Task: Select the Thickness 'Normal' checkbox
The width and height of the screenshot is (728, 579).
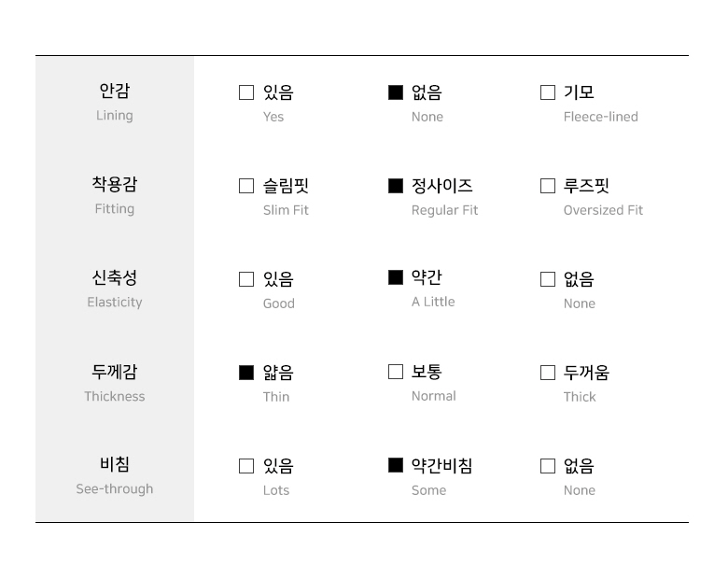Action: tap(396, 372)
